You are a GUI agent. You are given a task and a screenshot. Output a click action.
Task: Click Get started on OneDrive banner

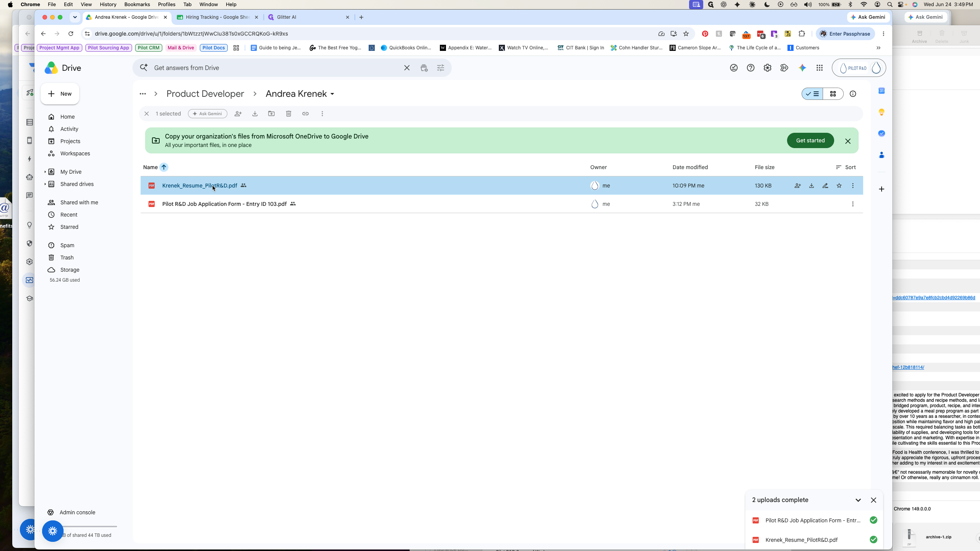pos(810,140)
